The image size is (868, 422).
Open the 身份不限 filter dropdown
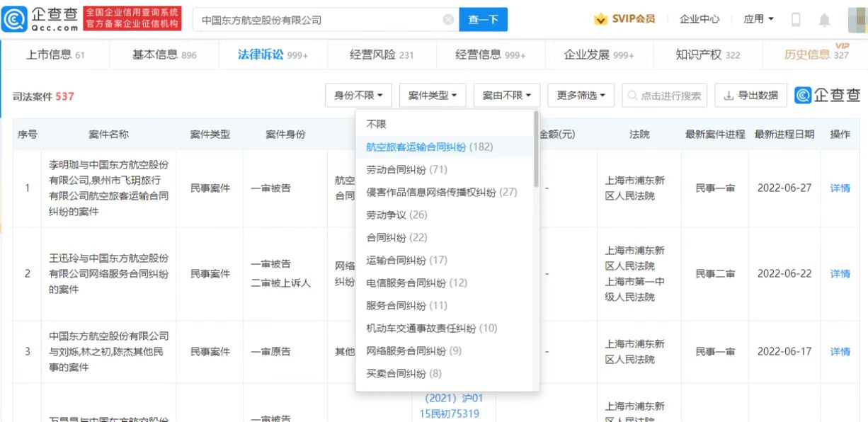(358, 96)
